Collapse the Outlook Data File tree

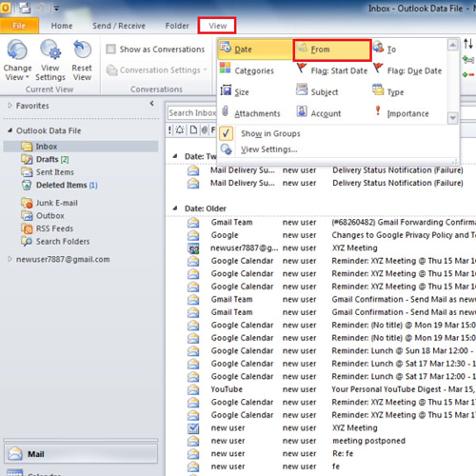(x=10, y=130)
